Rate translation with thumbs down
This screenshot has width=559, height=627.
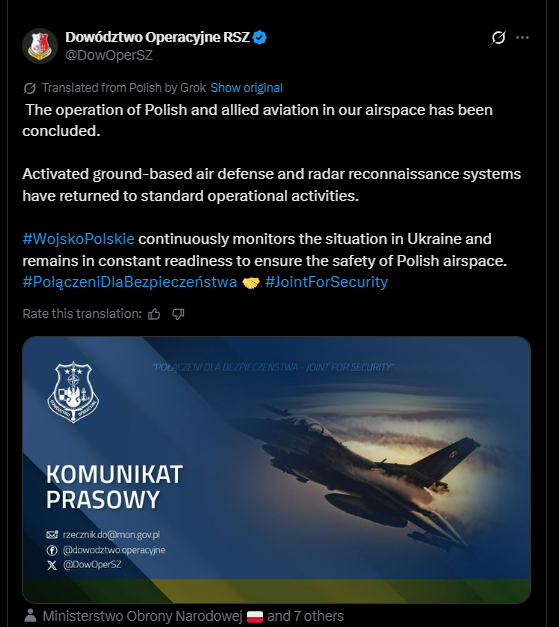tap(178, 314)
